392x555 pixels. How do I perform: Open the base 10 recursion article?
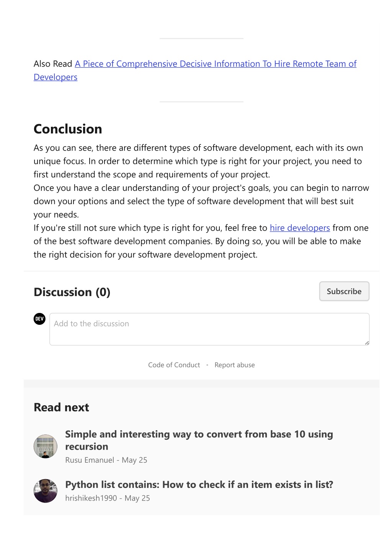click(199, 440)
